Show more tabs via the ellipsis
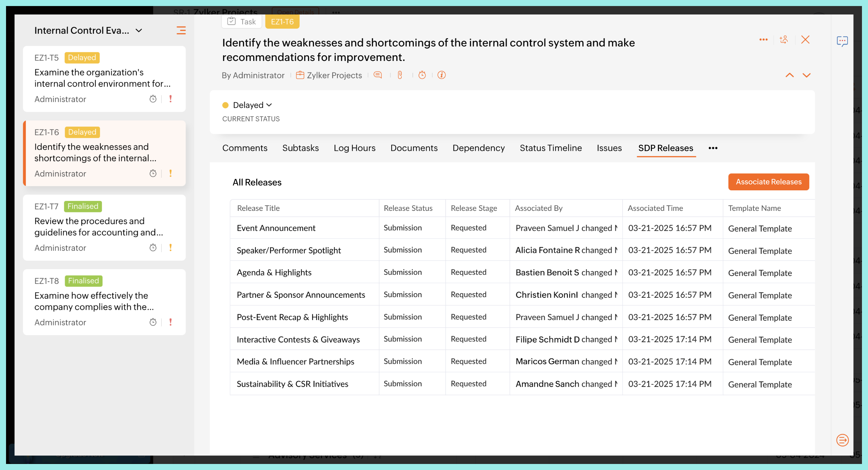This screenshot has height=470, width=868. click(713, 148)
